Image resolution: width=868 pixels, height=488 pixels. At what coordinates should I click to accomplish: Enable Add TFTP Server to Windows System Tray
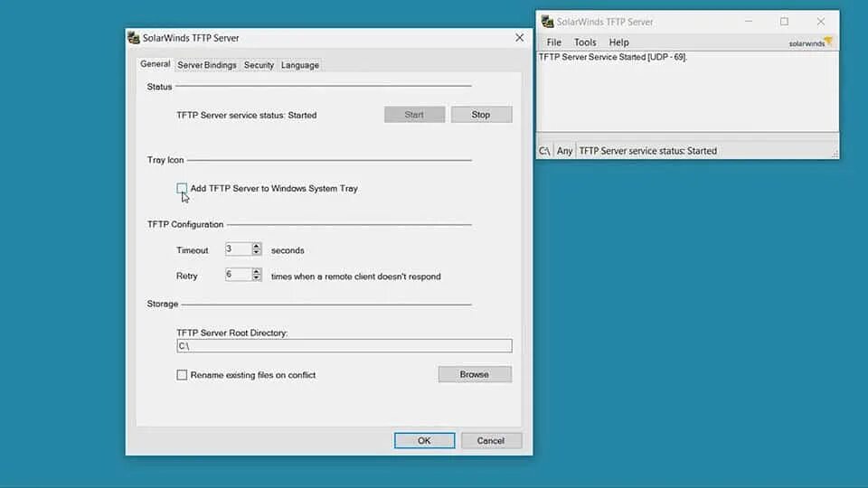click(x=182, y=188)
